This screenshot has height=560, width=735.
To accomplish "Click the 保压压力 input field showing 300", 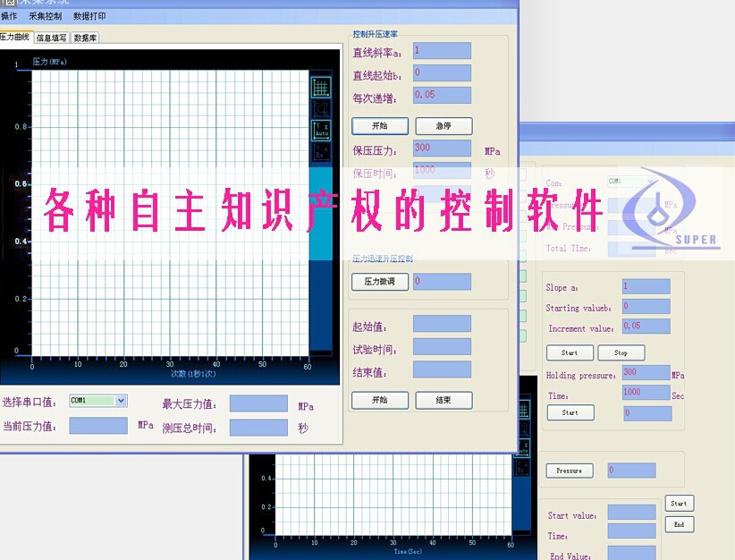I will click(x=442, y=148).
